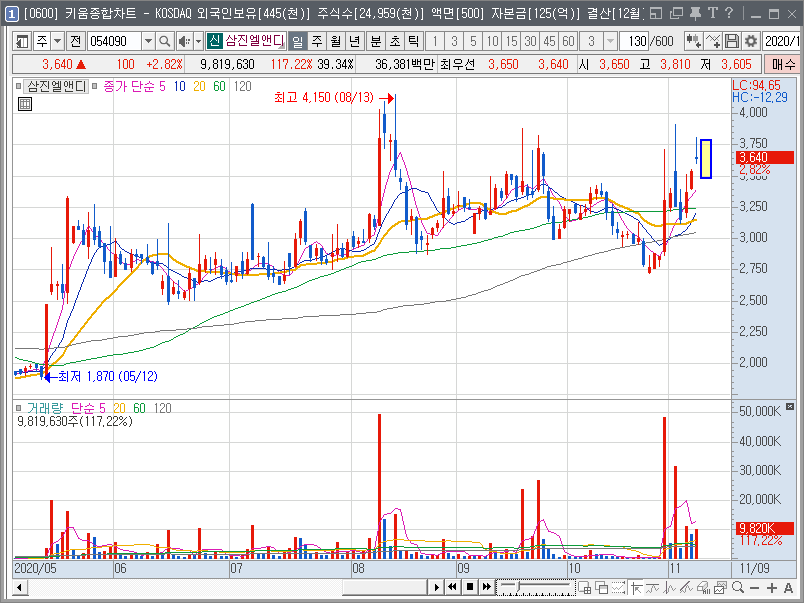Click the dashed chart range icon
The image size is (804, 603).
(618, 587)
